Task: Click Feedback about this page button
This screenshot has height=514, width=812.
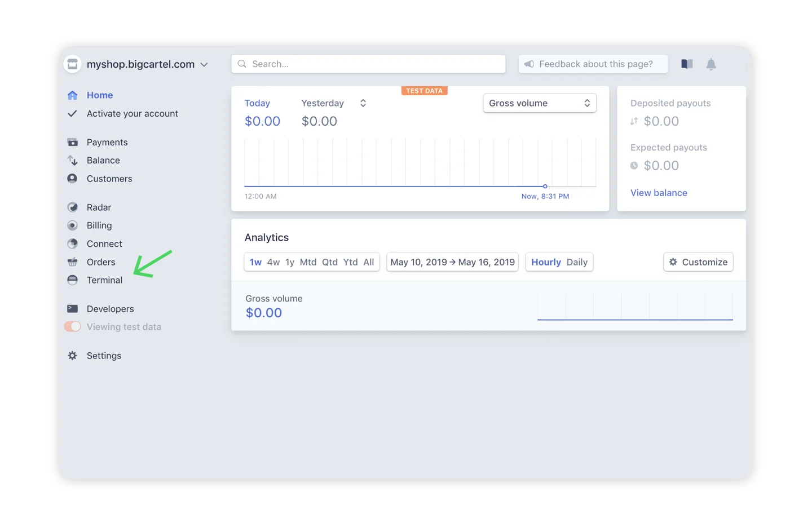Action: coord(593,64)
